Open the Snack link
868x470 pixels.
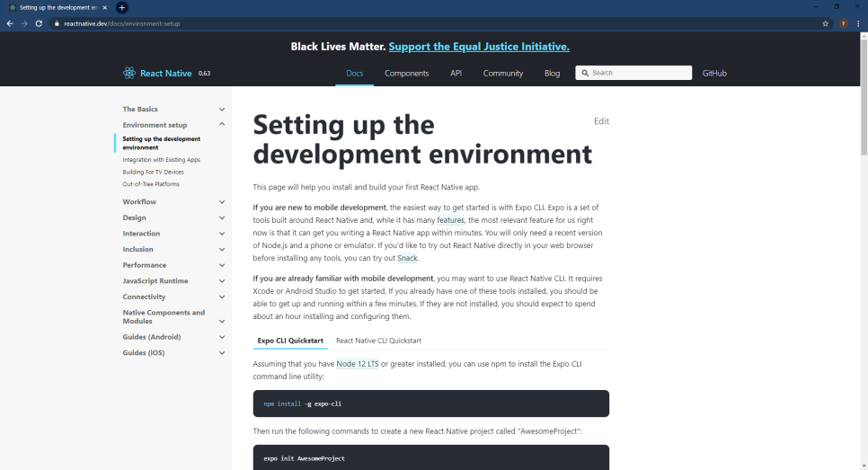(x=407, y=258)
